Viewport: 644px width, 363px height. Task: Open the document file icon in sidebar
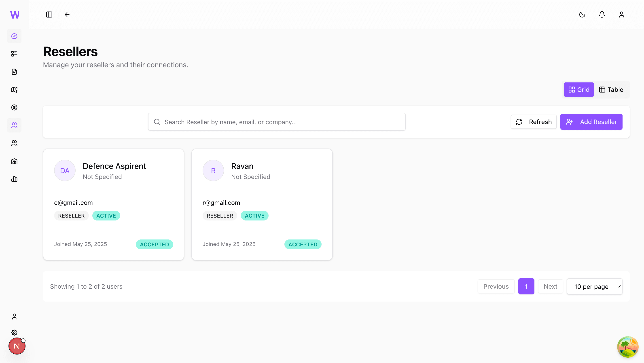point(14,72)
